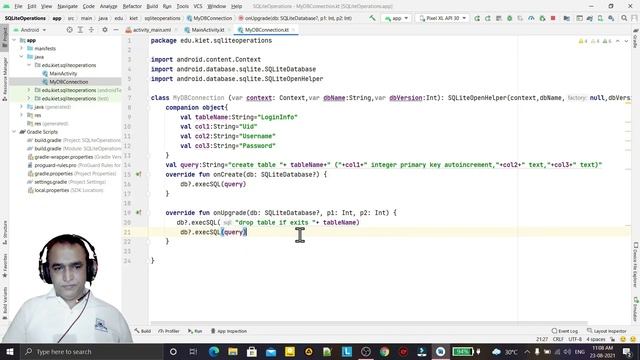This screenshot has width=640, height=360.
Task: Collapse the Gradle Scripts node
Action: 14,132
